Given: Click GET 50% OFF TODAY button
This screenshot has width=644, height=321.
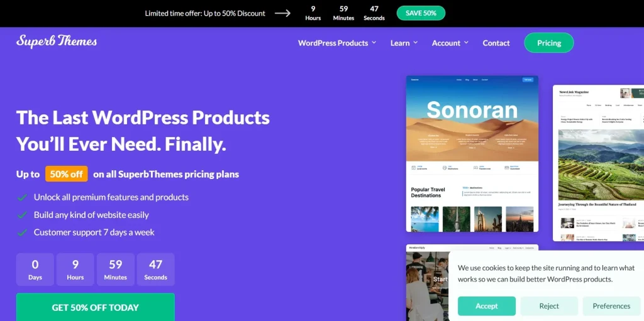Looking at the screenshot, I should click(96, 307).
